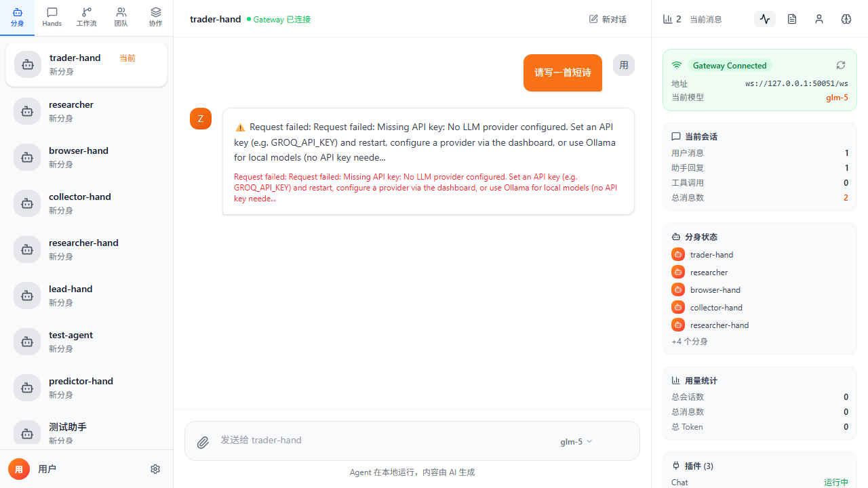Click the message input field

tap(380, 441)
